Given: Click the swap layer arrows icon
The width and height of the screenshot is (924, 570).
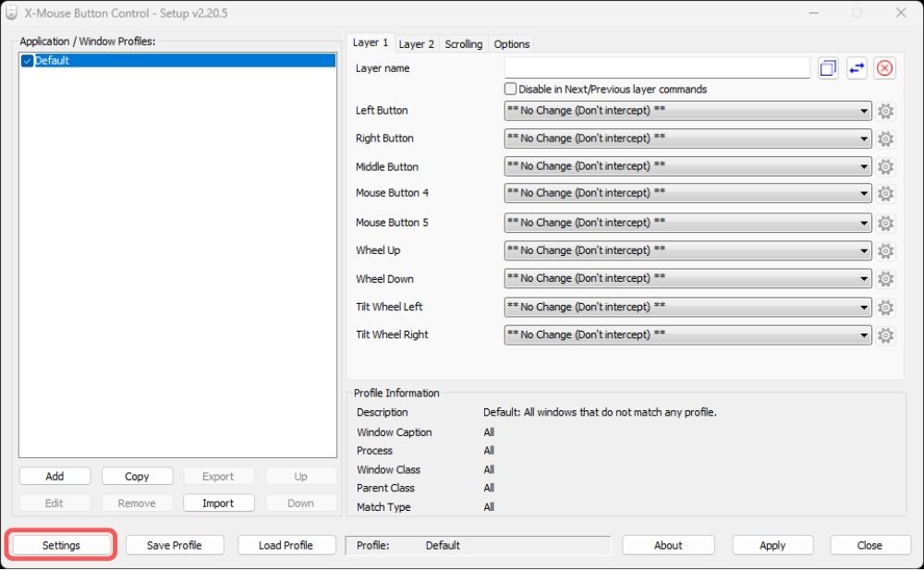Looking at the screenshot, I should tap(857, 68).
